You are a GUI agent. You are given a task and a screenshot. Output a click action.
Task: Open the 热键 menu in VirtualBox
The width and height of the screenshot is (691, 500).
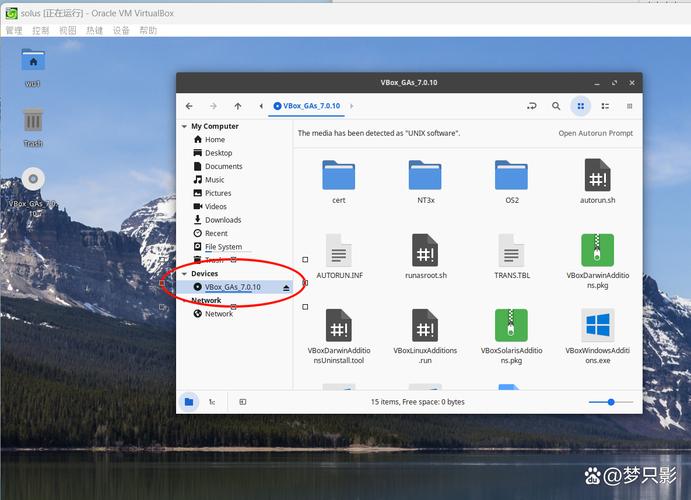pyautogui.click(x=94, y=30)
